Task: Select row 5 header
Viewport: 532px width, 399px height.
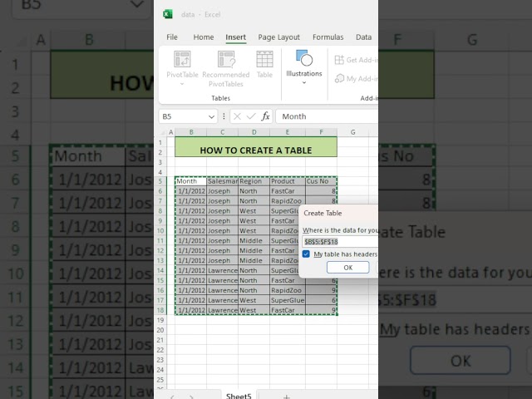Action: coord(160,181)
